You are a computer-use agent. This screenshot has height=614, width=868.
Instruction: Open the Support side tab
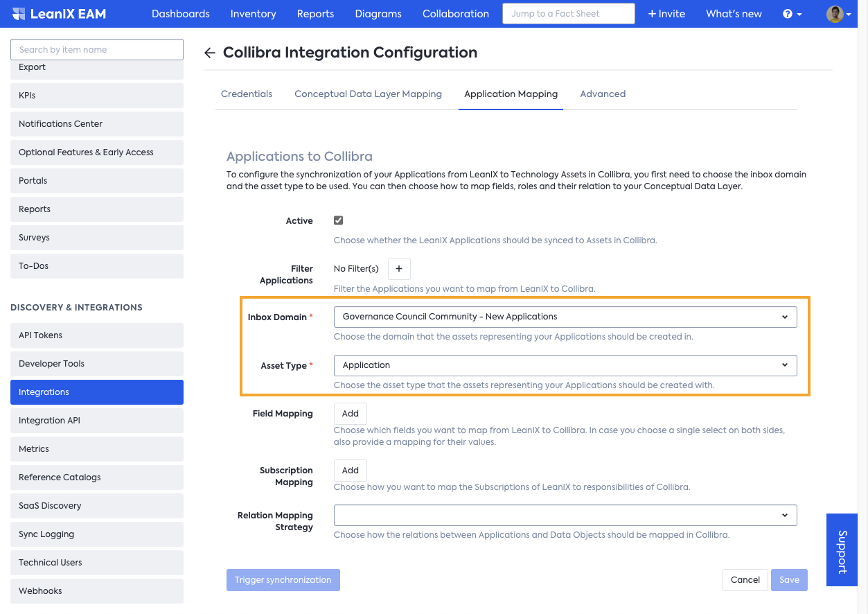point(842,550)
